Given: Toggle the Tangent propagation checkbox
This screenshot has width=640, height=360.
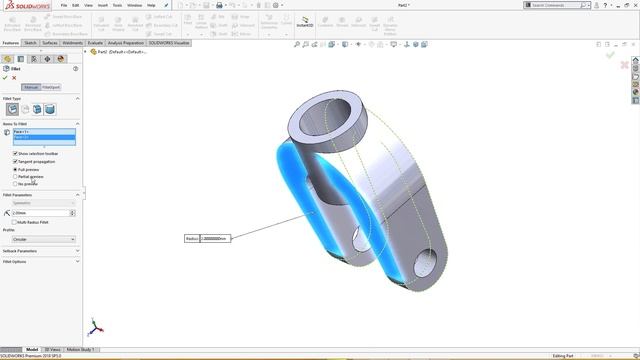Looking at the screenshot, I should 15,162.
